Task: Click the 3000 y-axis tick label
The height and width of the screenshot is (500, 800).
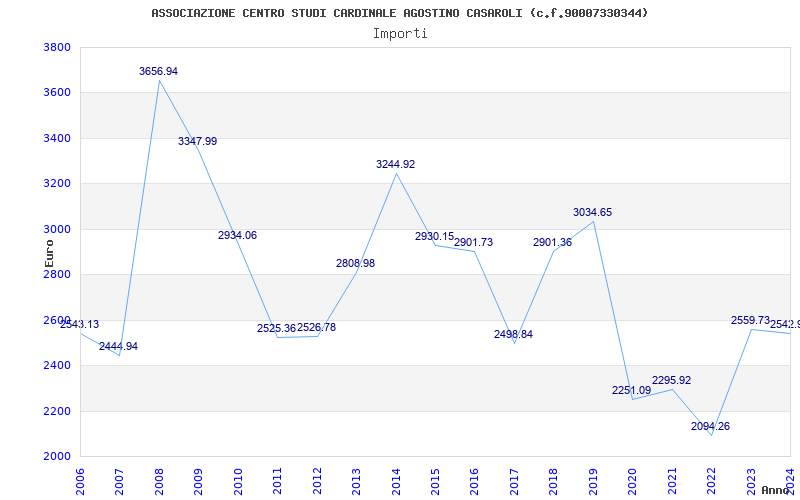Action: pyautogui.click(x=57, y=230)
